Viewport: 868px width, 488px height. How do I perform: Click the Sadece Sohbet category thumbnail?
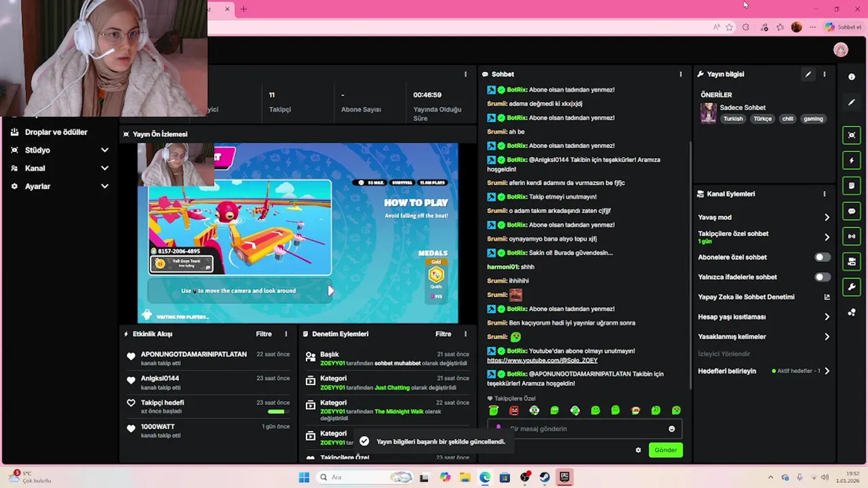click(x=709, y=113)
